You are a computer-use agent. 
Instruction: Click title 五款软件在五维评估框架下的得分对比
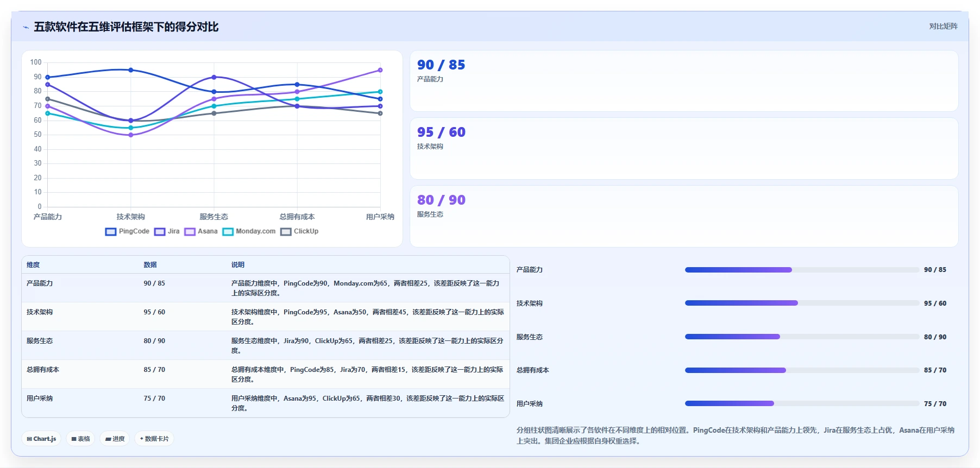[126, 27]
